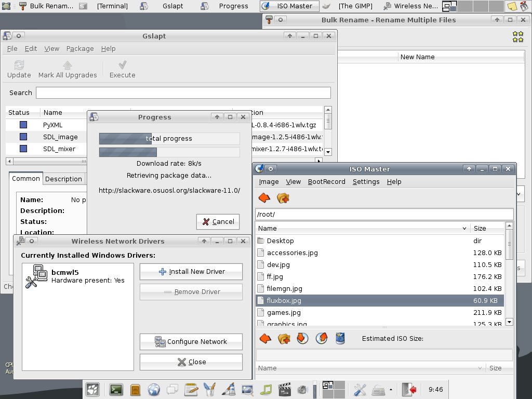The width and height of the screenshot is (532, 399).
Task: Open Gslapt Package menu
Action: [80, 48]
